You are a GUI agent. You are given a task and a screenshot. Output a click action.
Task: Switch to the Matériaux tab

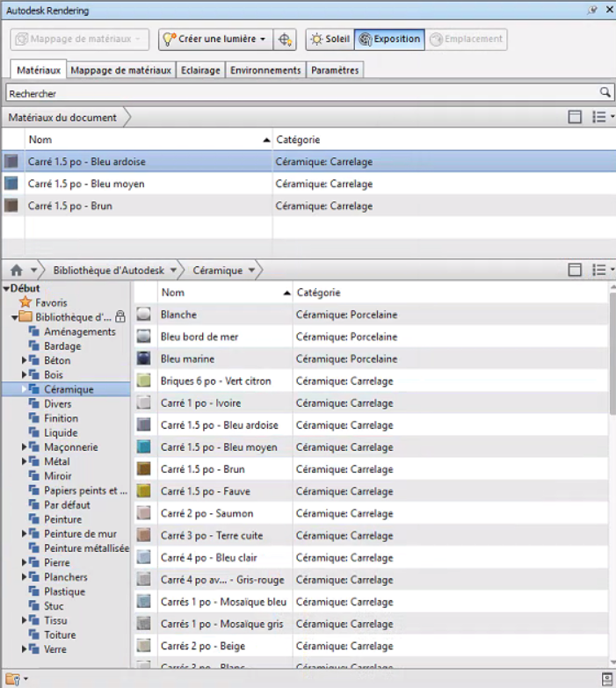tap(39, 69)
